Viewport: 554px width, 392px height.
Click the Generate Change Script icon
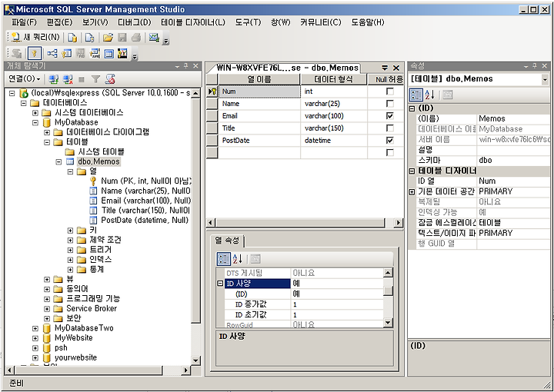[x=16, y=53]
